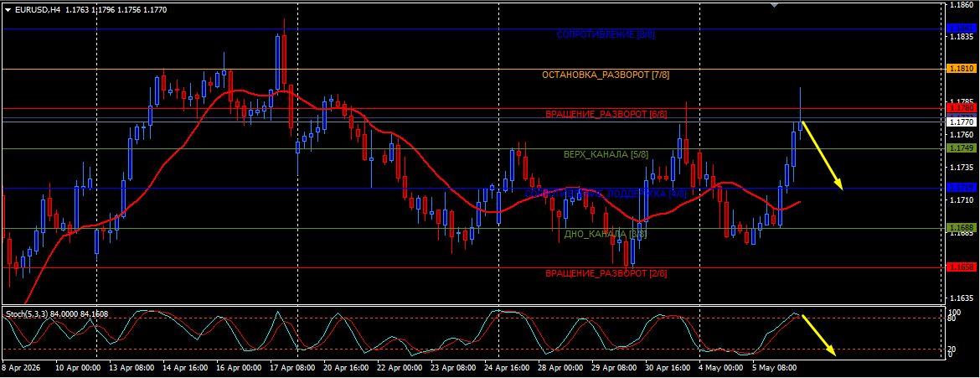Click the 1.1835 value on price axis

click(962, 37)
